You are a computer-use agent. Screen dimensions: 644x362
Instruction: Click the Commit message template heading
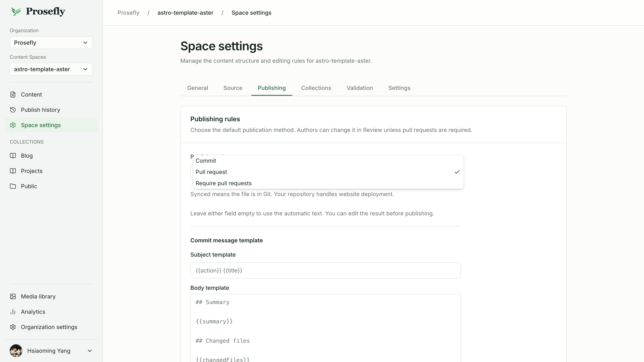pos(226,240)
